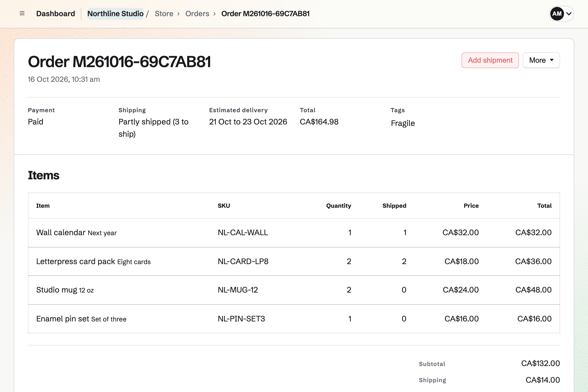Click the order title heading
The image size is (588, 392).
119,61
